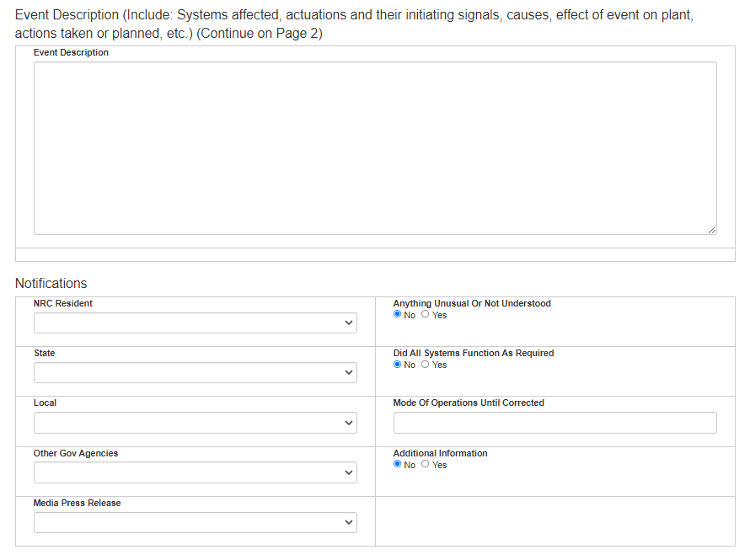Open the State notification dropdown
The width and height of the screenshot is (750, 560).
195,373
